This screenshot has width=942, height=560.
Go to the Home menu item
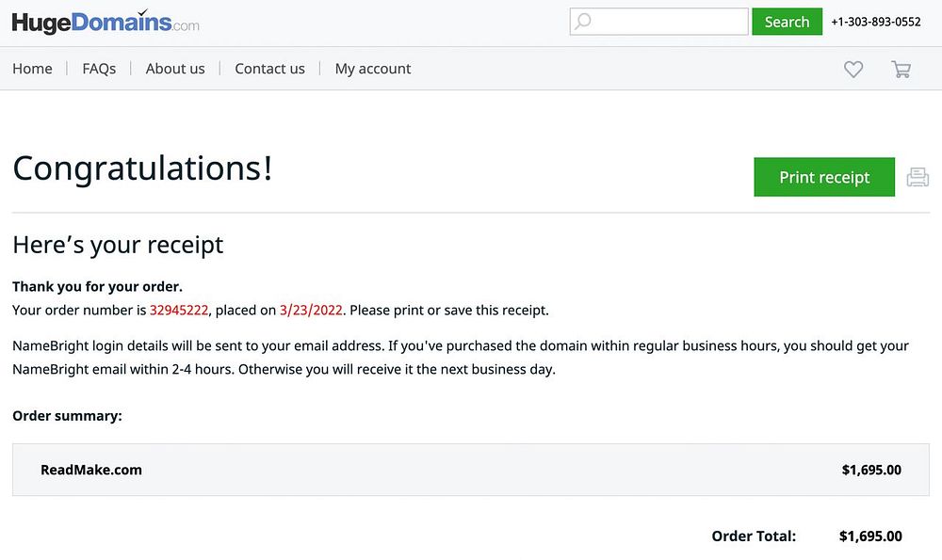point(32,69)
